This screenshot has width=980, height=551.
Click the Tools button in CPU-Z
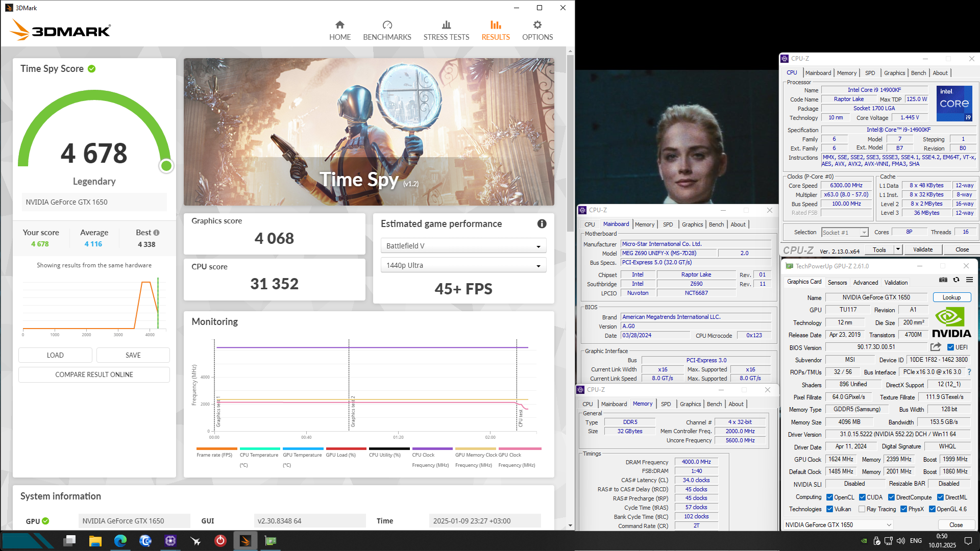coord(879,249)
